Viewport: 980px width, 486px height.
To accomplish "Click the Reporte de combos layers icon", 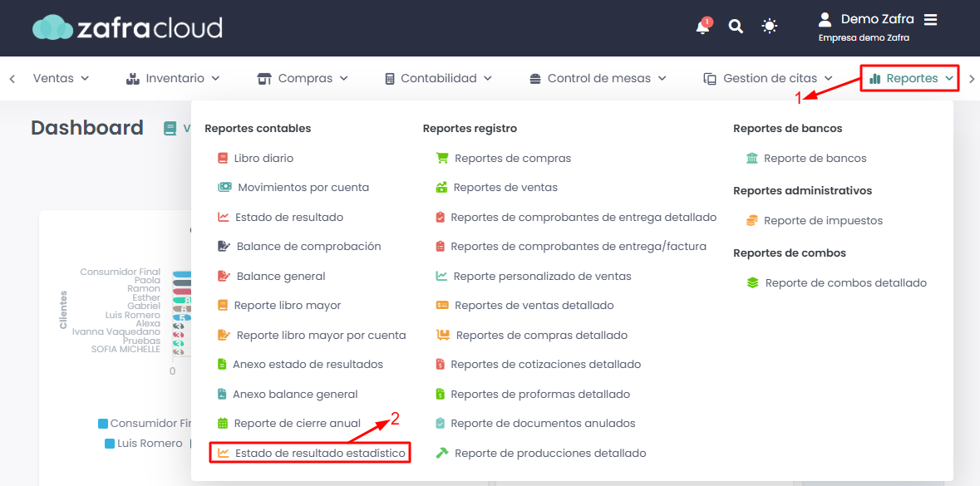I will (x=752, y=282).
